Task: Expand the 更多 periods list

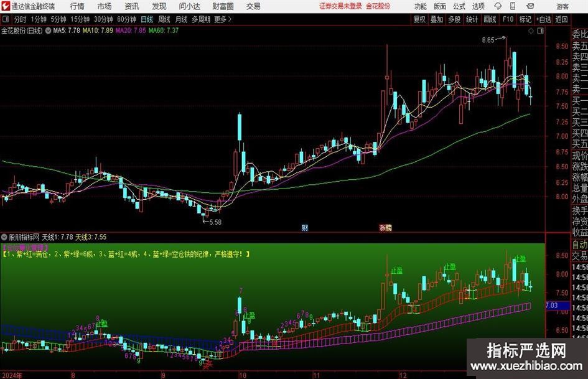Action: coord(223,19)
